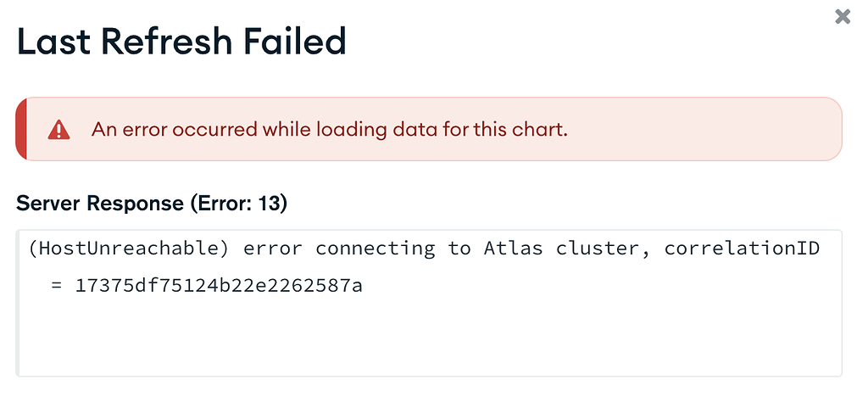Click the red warning triangle icon
Screen dimensions: 868x408
pyautogui.click(x=58, y=130)
